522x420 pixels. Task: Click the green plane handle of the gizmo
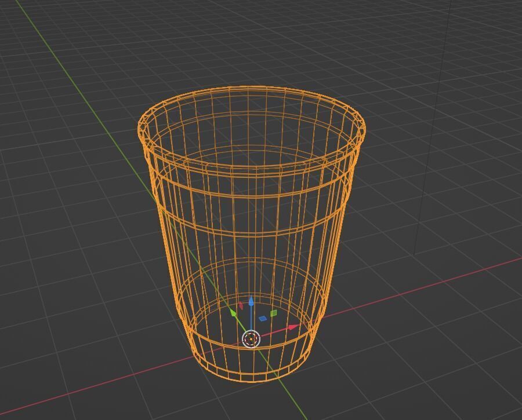(273, 313)
